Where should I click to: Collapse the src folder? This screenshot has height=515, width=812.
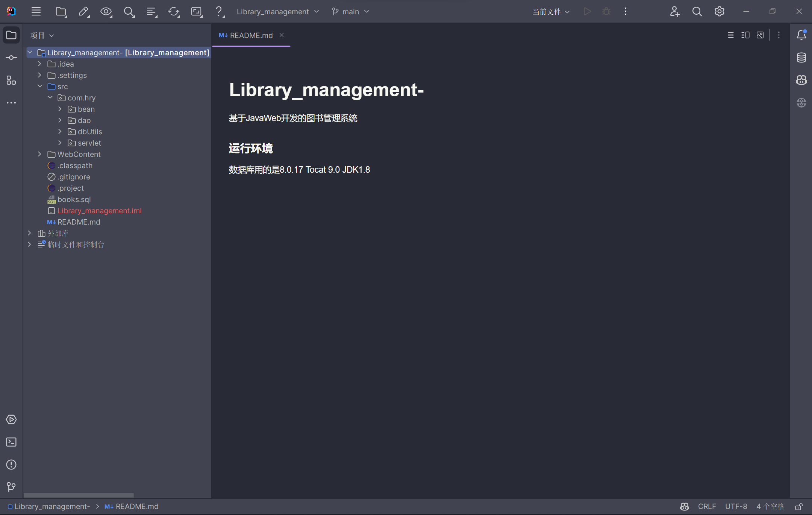[x=39, y=87]
